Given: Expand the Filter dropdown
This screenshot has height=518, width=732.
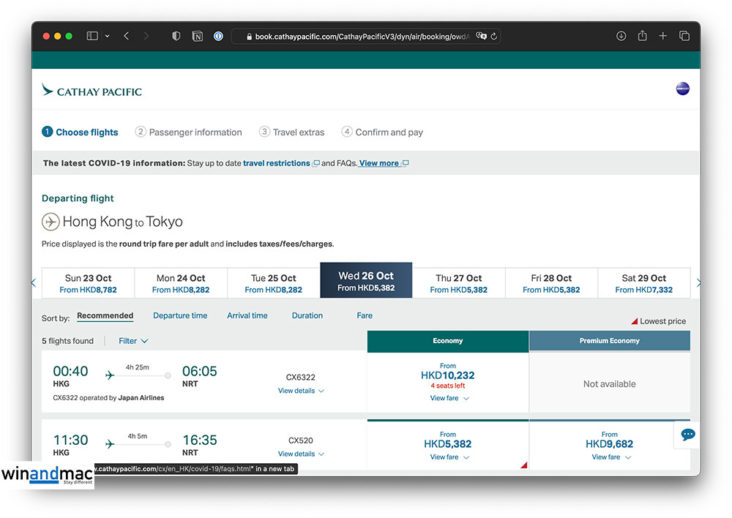Looking at the screenshot, I should click(x=133, y=341).
